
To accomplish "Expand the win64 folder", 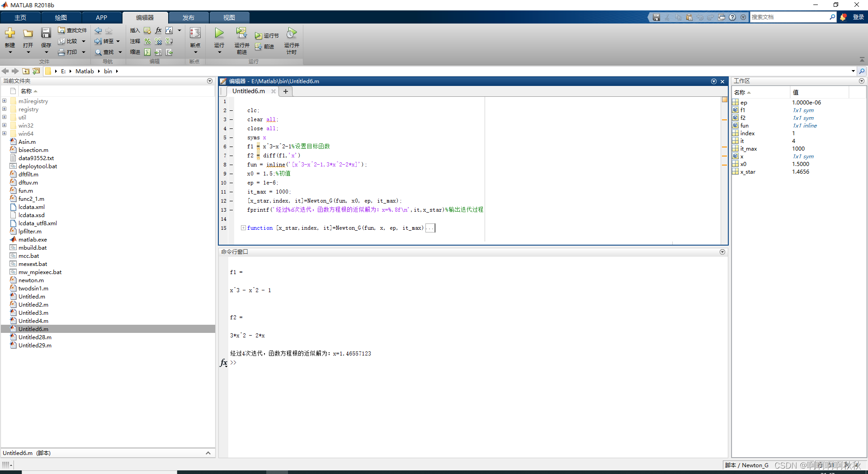I will [x=4, y=133].
